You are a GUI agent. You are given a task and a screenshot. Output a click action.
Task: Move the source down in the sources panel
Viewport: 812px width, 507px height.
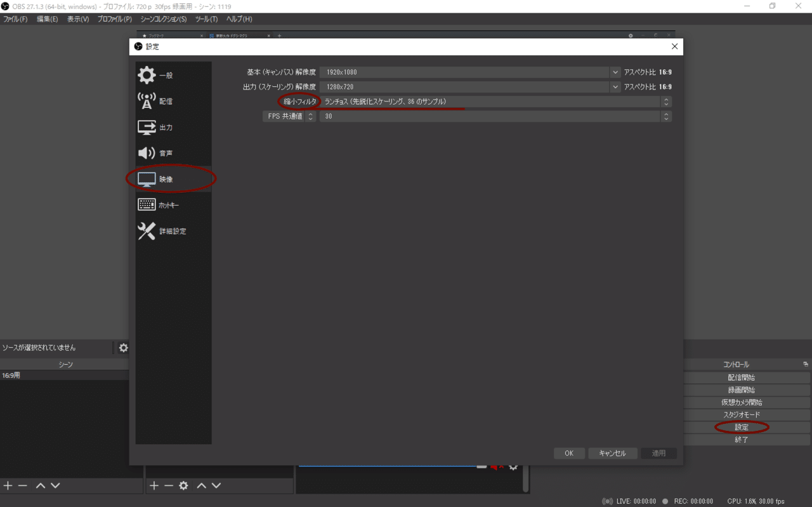216,485
